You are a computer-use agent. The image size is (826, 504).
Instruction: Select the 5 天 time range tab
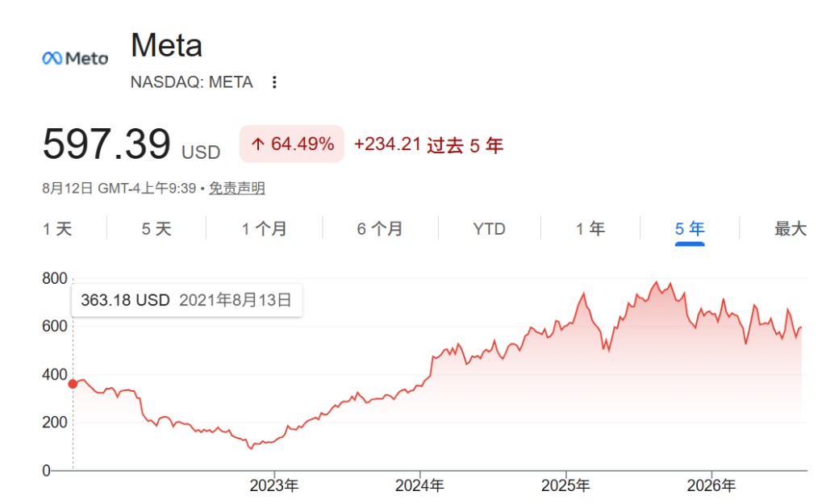pos(156,229)
